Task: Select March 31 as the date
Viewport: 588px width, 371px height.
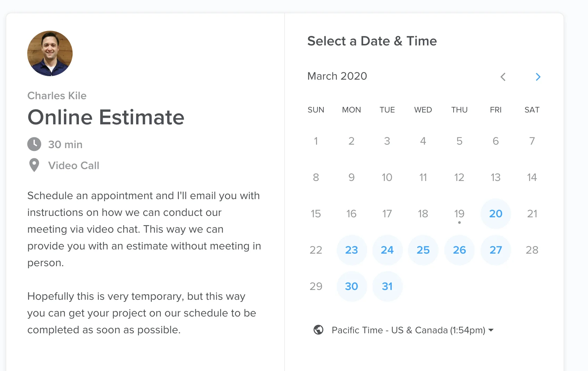Action: pyautogui.click(x=387, y=286)
